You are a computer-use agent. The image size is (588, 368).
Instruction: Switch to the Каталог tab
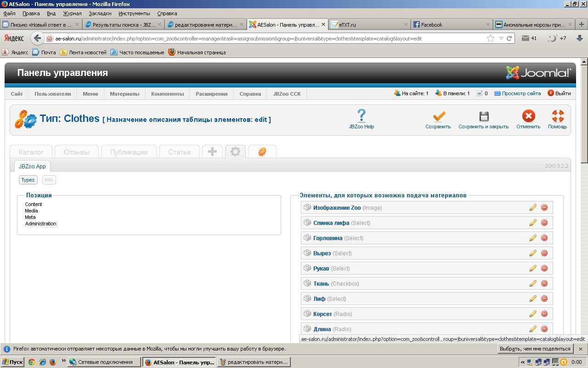[31, 152]
